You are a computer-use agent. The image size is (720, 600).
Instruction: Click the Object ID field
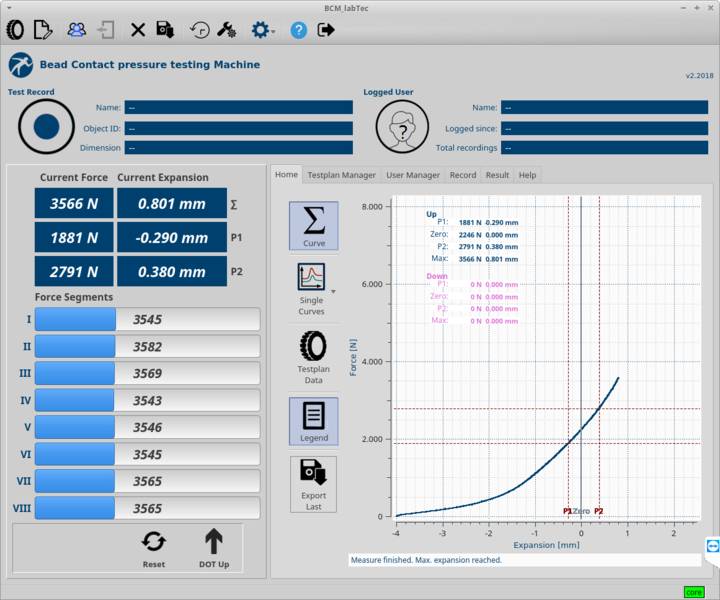tap(239, 129)
